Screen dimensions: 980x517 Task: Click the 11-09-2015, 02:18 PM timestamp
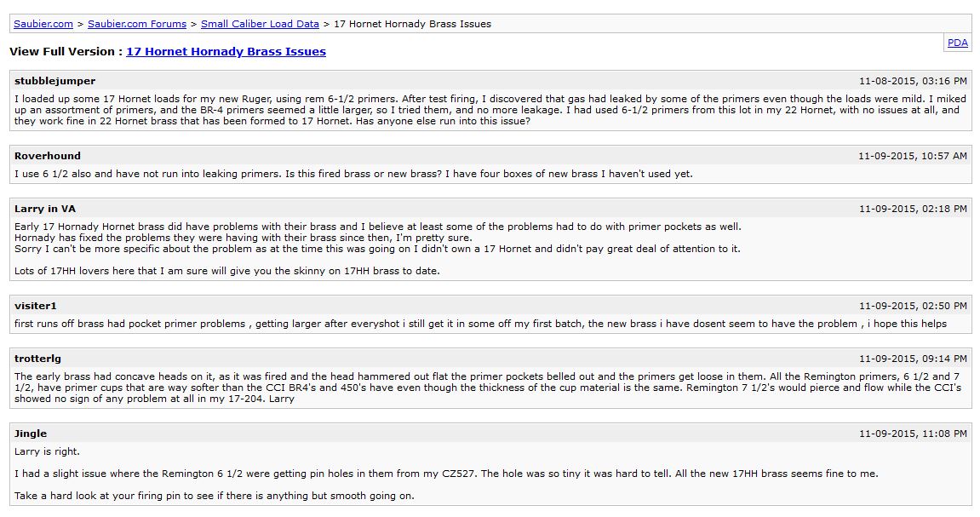coord(913,209)
